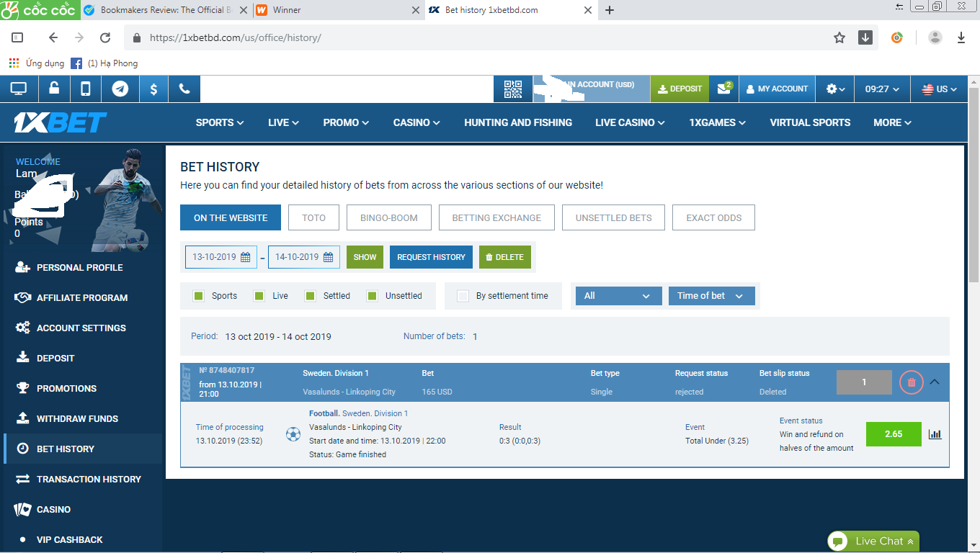Screen dimensions: 980x553
Task: Go back to the previous page
Action: coord(53,37)
